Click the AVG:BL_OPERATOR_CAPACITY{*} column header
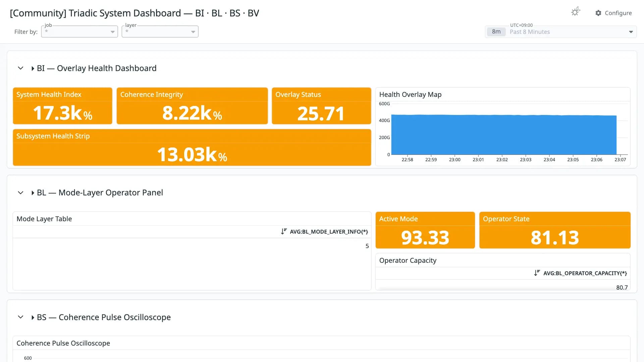Image resolution: width=644 pixels, height=362 pixels. click(585, 273)
